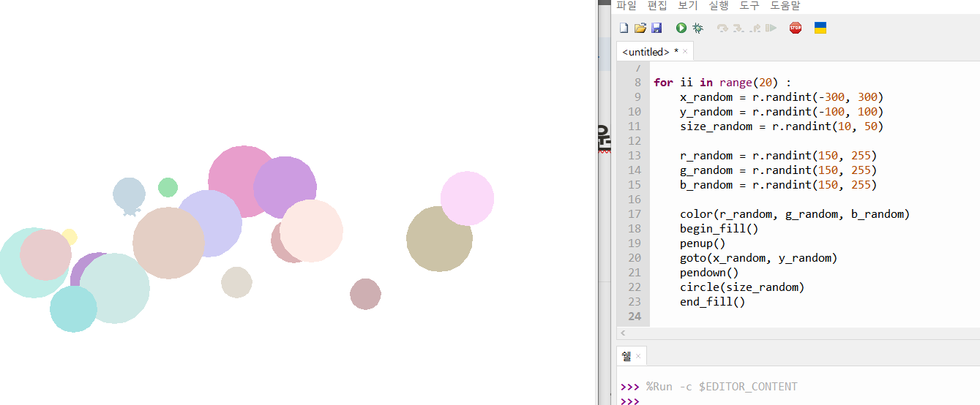The image size is (980, 405).
Task: Open the 편집 menu
Action: click(657, 5)
